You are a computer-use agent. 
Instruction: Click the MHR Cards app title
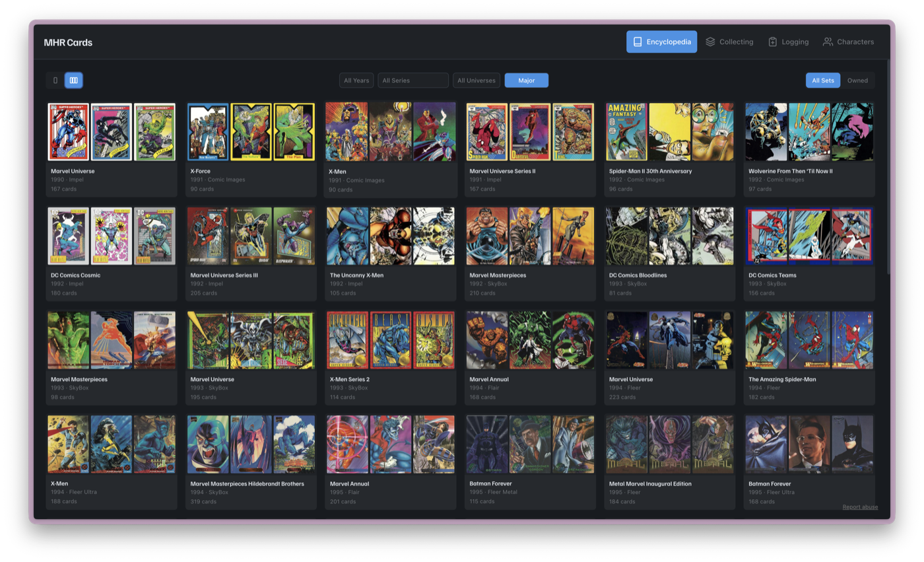[68, 42]
